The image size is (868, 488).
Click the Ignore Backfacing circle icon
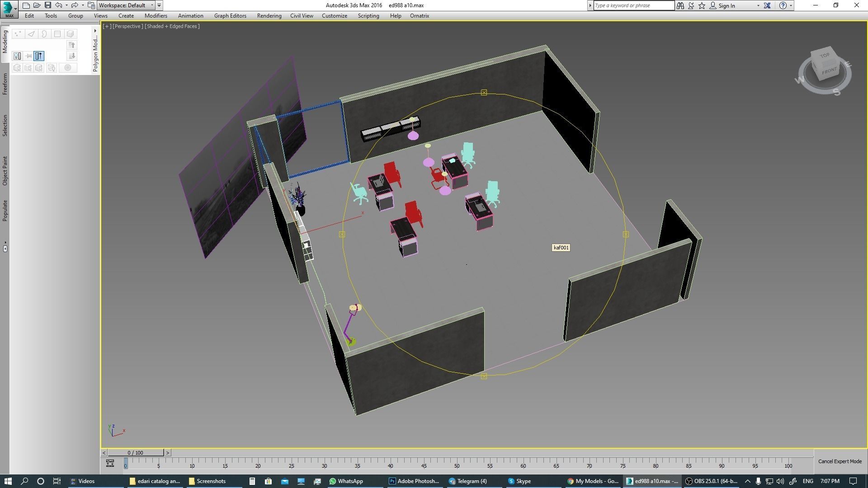pos(68,68)
